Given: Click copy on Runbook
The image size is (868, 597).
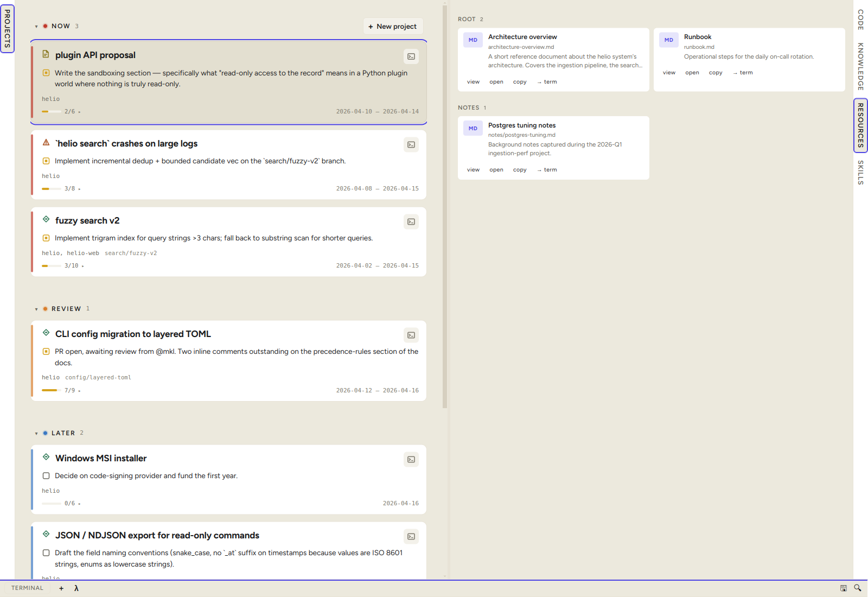Looking at the screenshot, I should pyautogui.click(x=716, y=73).
